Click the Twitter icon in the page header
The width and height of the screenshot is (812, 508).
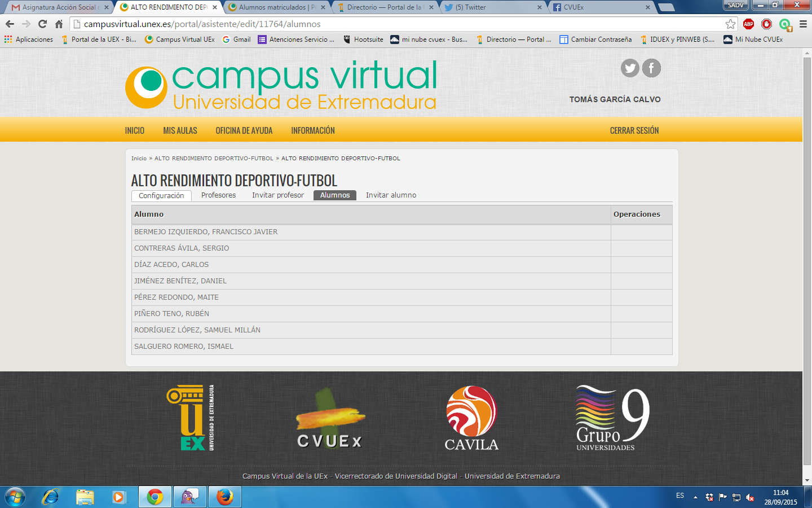click(x=630, y=68)
